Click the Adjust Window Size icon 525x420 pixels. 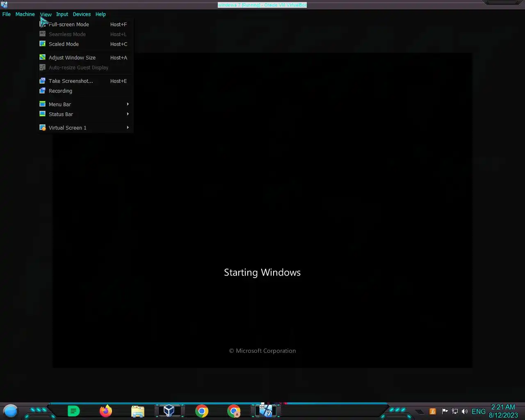coord(42,57)
